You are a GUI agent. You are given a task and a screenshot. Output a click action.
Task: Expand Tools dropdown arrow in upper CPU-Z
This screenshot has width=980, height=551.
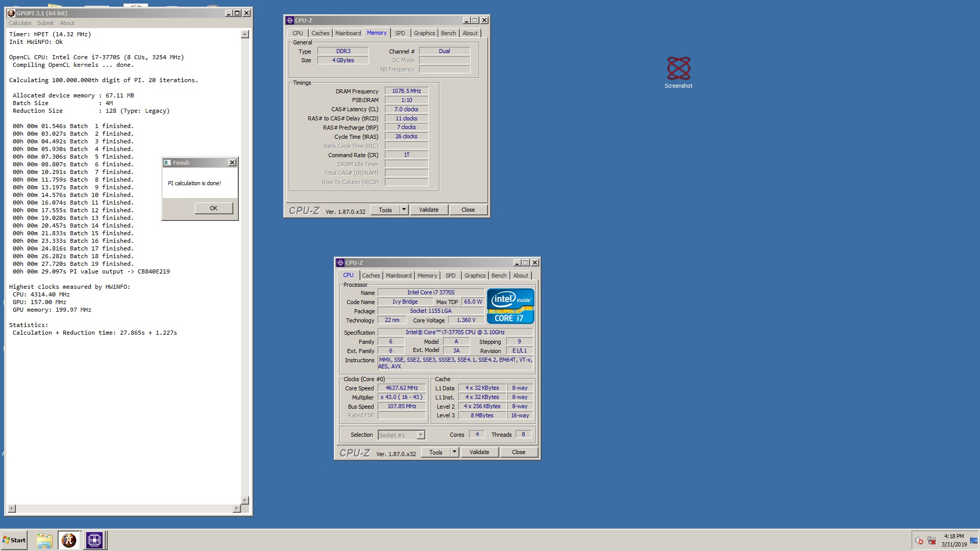point(404,210)
